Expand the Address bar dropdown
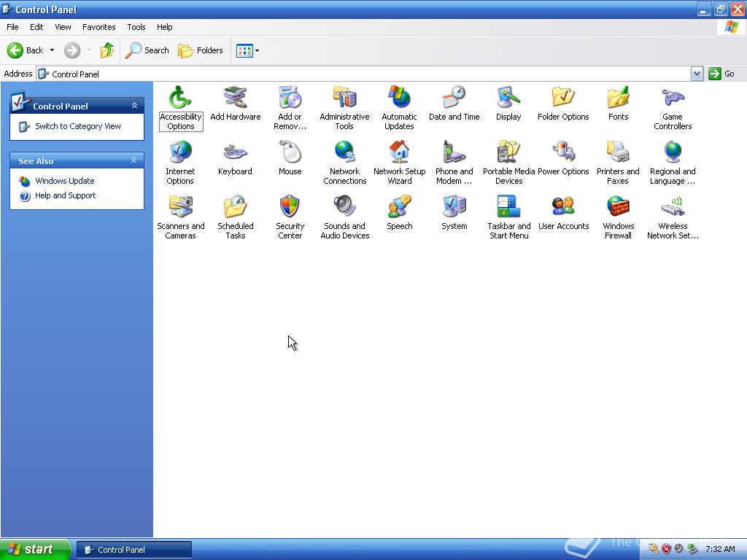Screen dimensions: 747x560 697,74
